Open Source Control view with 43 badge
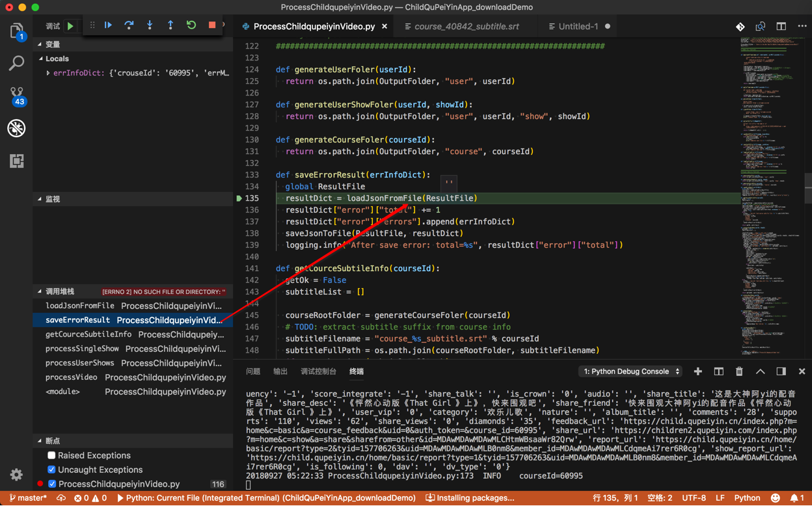Image resolution: width=812 pixels, height=506 pixels. [x=17, y=96]
